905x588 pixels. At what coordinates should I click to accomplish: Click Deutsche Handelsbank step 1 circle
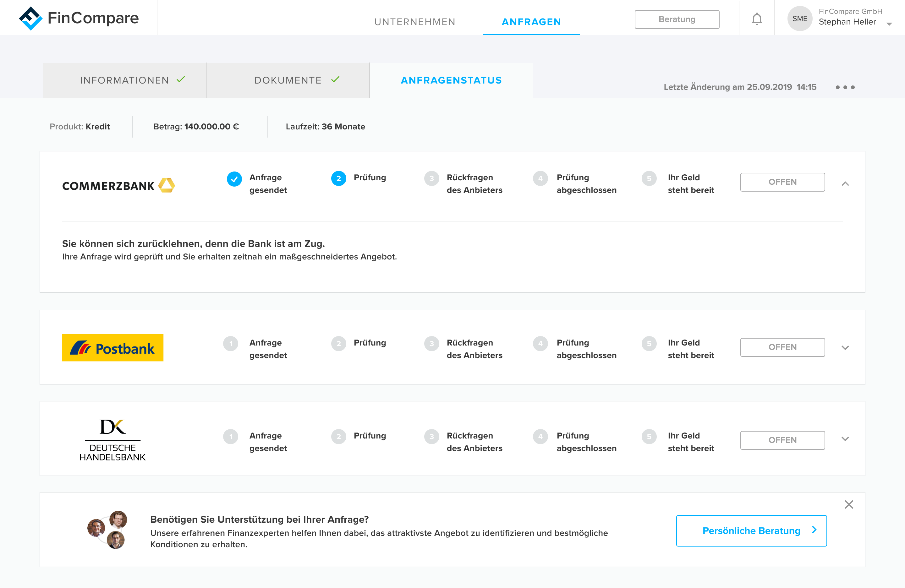(230, 437)
